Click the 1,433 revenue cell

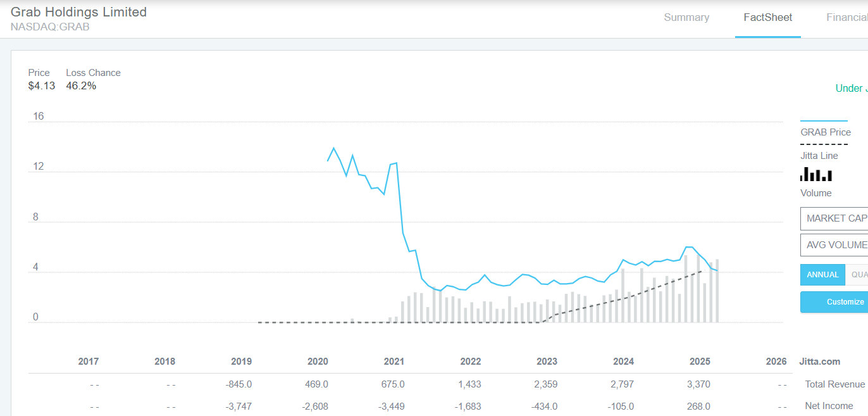471,384
